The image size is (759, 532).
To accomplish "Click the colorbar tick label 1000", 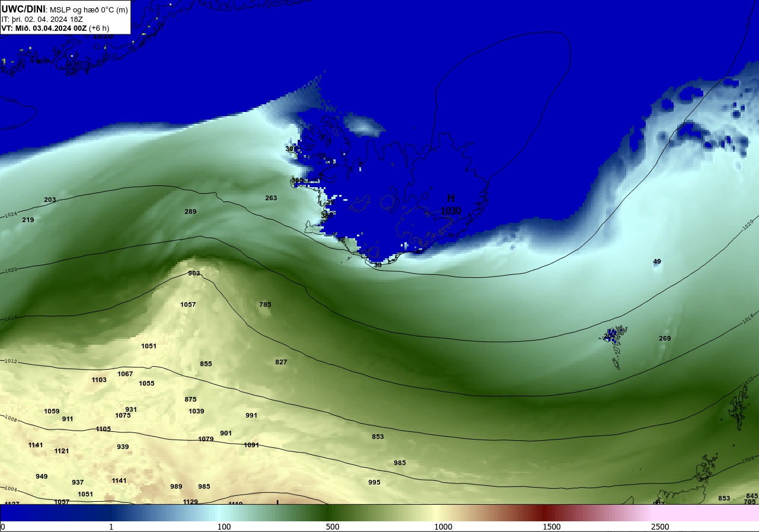I will point(443,527).
